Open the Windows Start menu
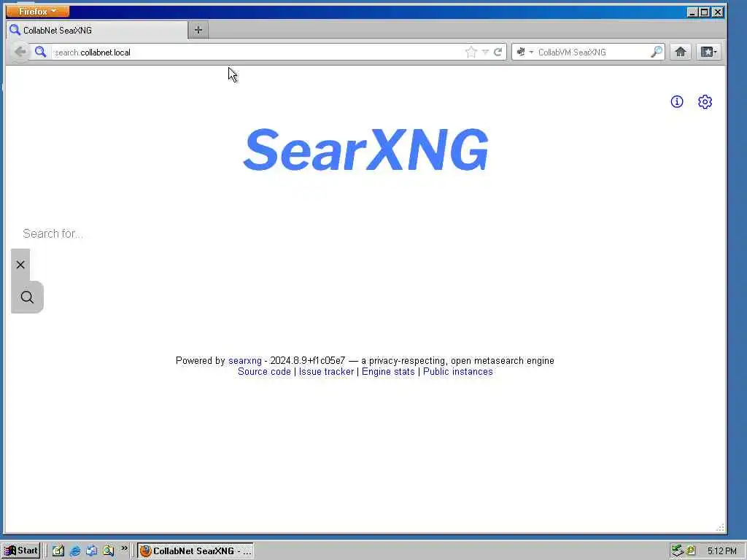 tap(21, 551)
